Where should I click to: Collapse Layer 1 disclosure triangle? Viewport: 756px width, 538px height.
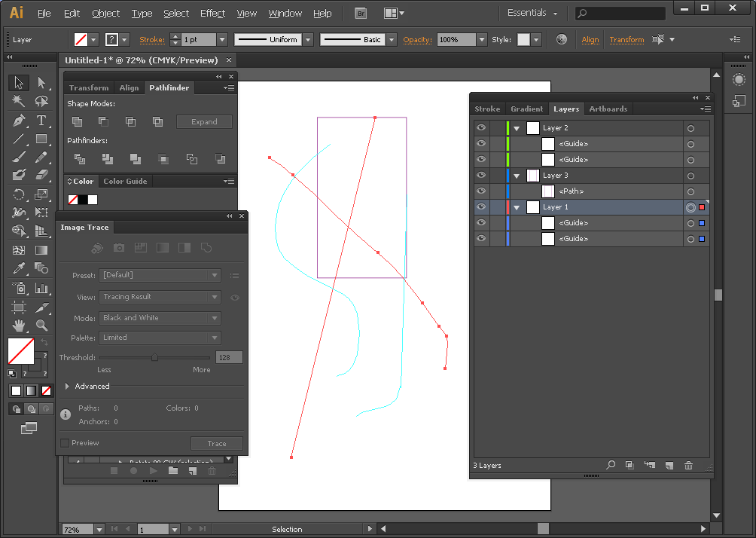pyautogui.click(x=517, y=207)
